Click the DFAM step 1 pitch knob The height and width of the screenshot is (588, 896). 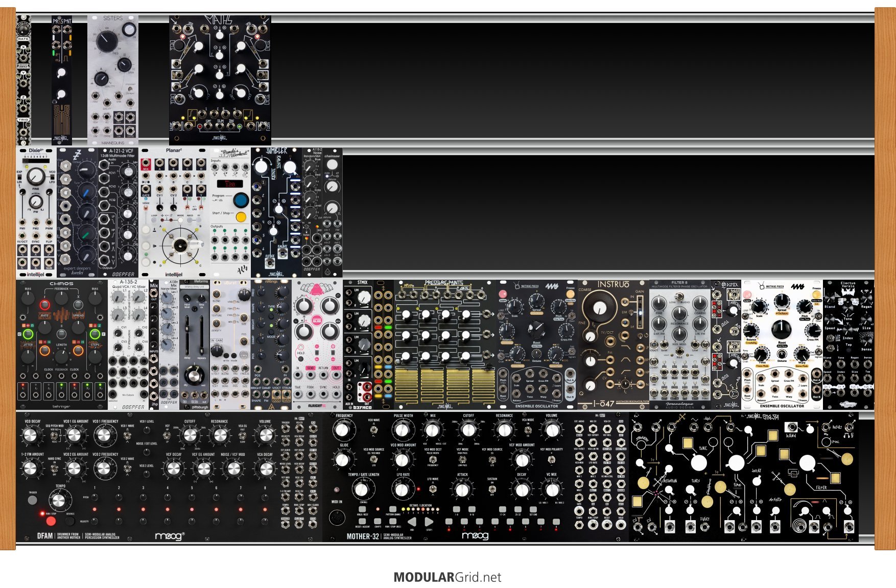tap(95, 497)
